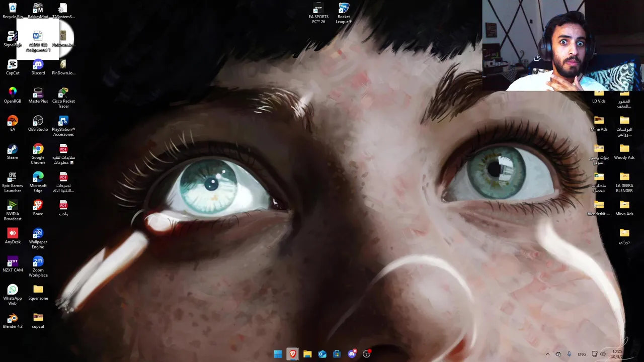Screen dimensions: 644x362
Task: Open the blenderkit zipped folder
Action: coord(599,208)
